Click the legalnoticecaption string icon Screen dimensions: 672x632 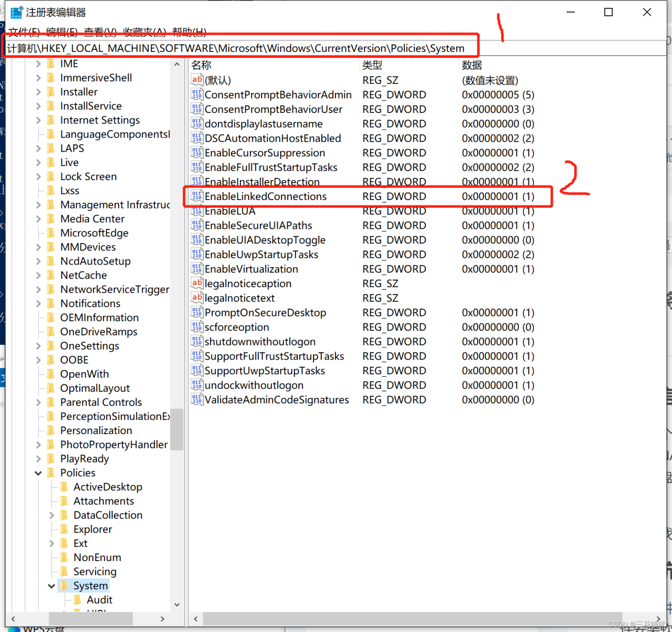pos(197,283)
